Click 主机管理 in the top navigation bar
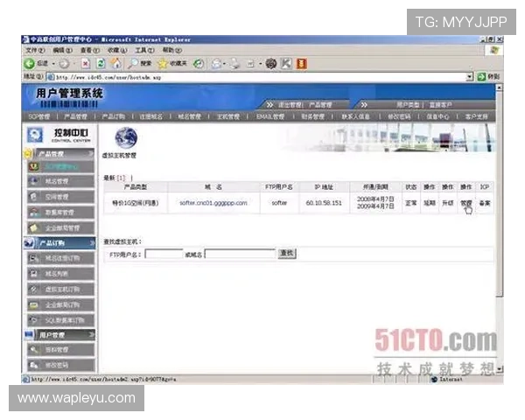 coord(228,116)
